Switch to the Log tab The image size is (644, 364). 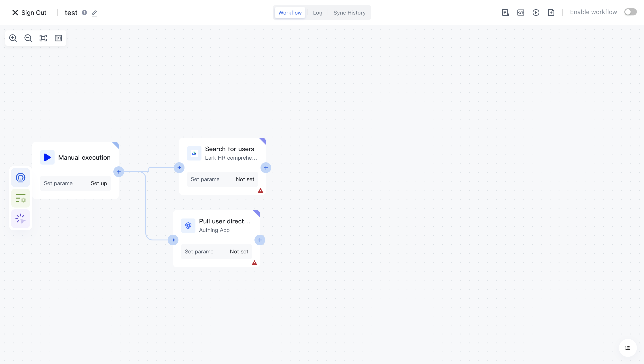[317, 12]
